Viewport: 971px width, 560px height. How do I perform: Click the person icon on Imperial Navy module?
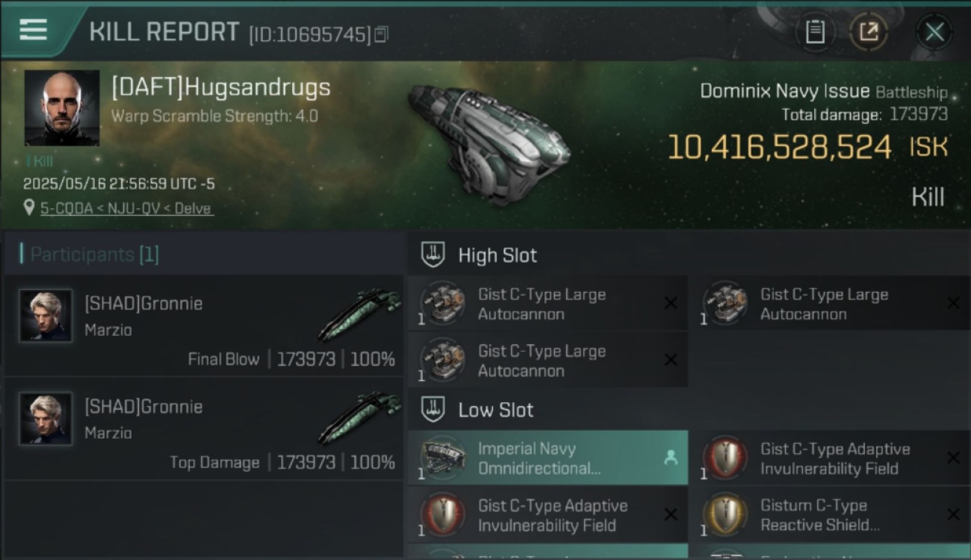(671, 458)
